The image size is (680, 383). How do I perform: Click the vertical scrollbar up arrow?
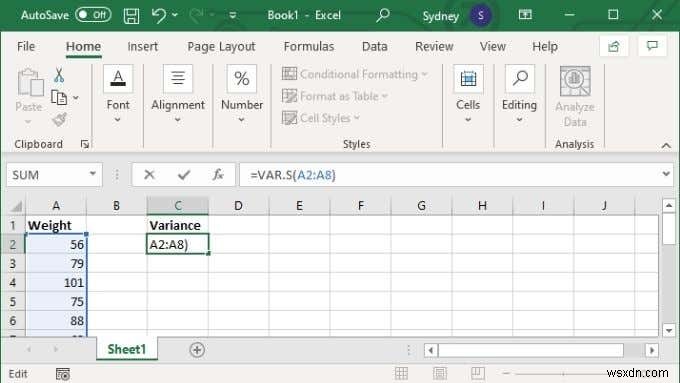click(x=669, y=205)
